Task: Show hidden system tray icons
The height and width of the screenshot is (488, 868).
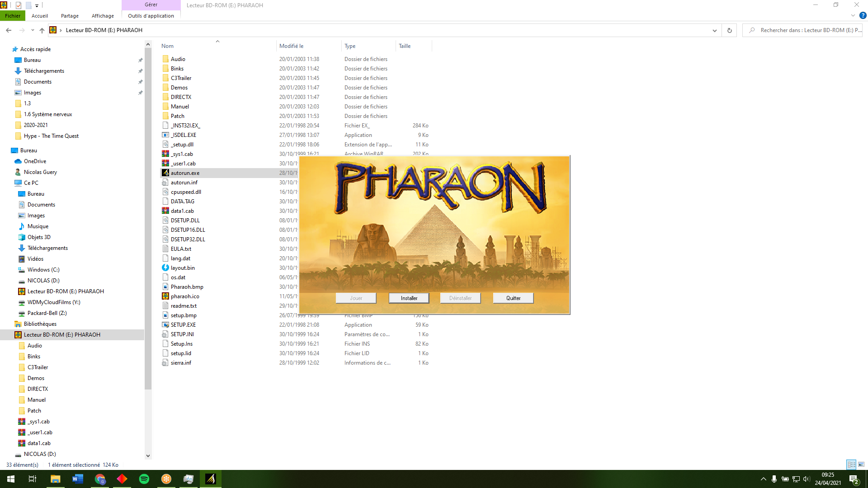Action: [x=764, y=479]
